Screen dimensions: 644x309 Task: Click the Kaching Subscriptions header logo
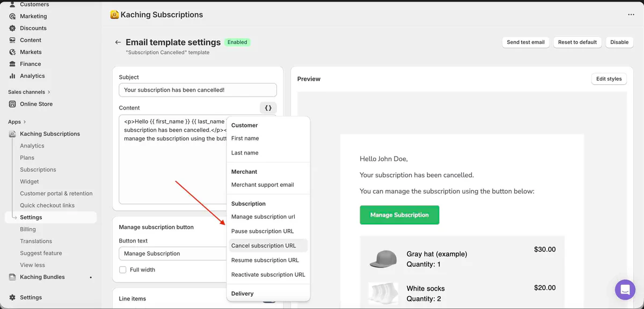tap(114, 15)
